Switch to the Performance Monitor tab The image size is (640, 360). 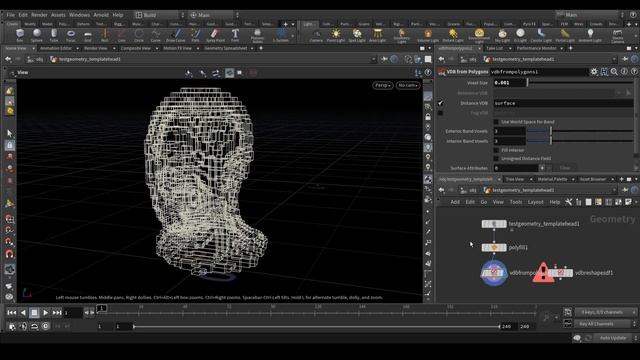(536, 49)
